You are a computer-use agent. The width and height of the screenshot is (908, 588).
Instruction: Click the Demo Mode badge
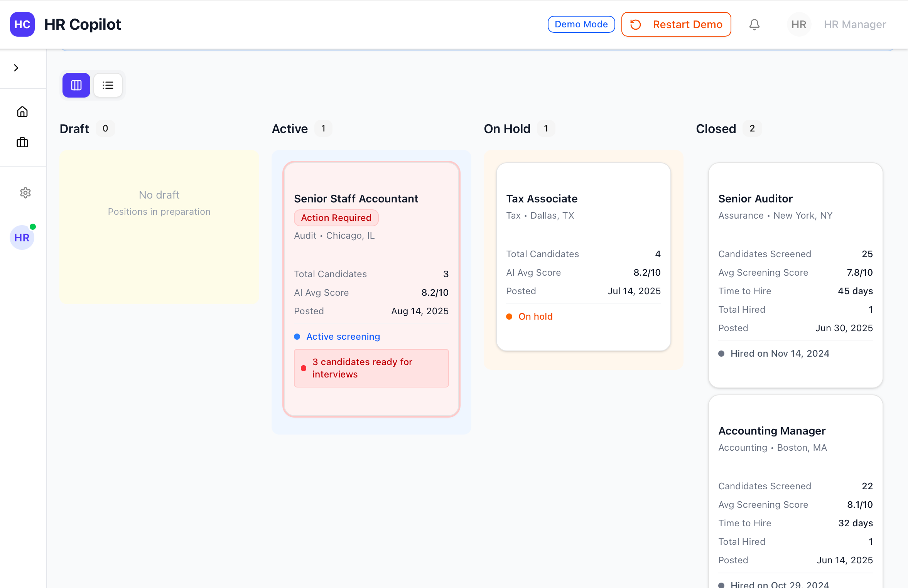pos(581,24)
